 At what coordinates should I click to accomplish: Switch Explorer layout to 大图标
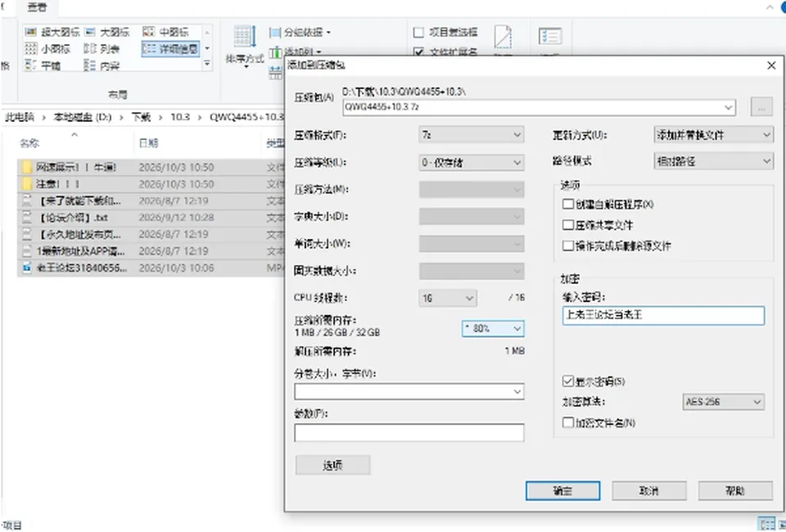click(106, 32)
